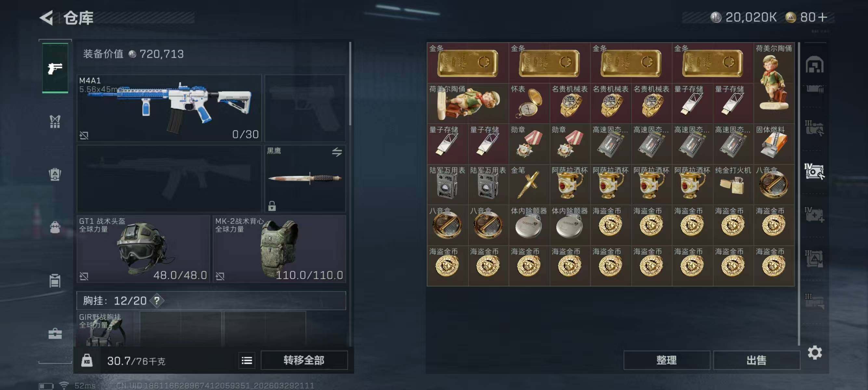Viewport: 868px width, 390px height.
Task: Click the equipment panel vertical scrollbar
Action: 350,84
